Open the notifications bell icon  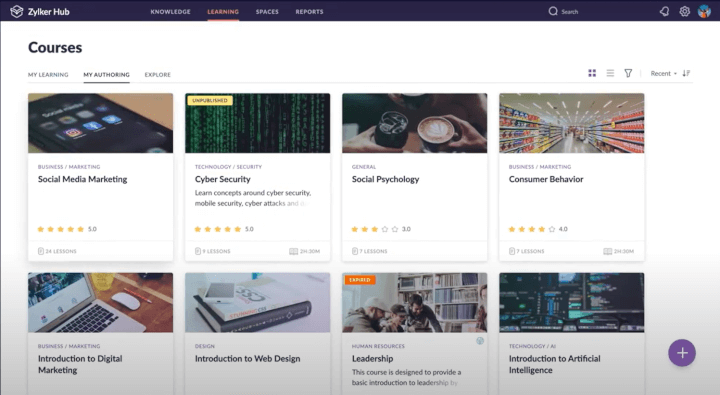click(x=664, y=11)
